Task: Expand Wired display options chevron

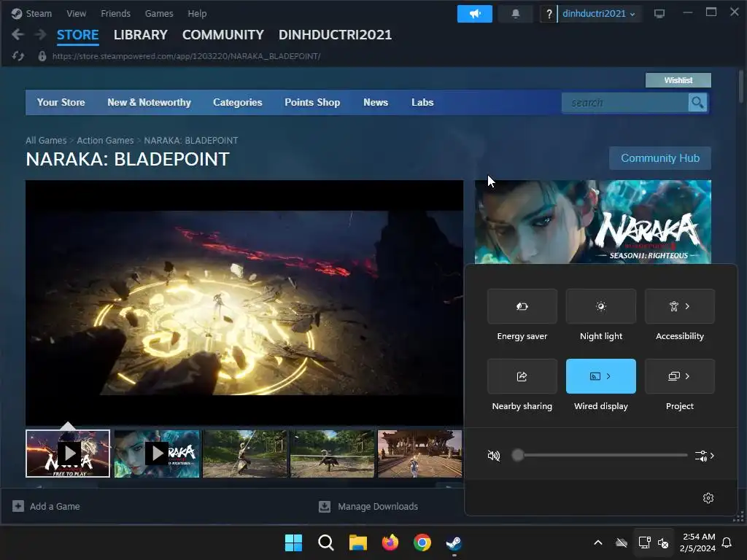Action: (x=608, y=376)
